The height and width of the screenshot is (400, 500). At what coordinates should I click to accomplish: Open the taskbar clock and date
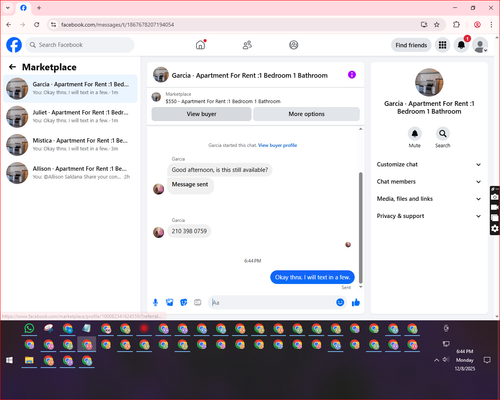pos(465,360)
